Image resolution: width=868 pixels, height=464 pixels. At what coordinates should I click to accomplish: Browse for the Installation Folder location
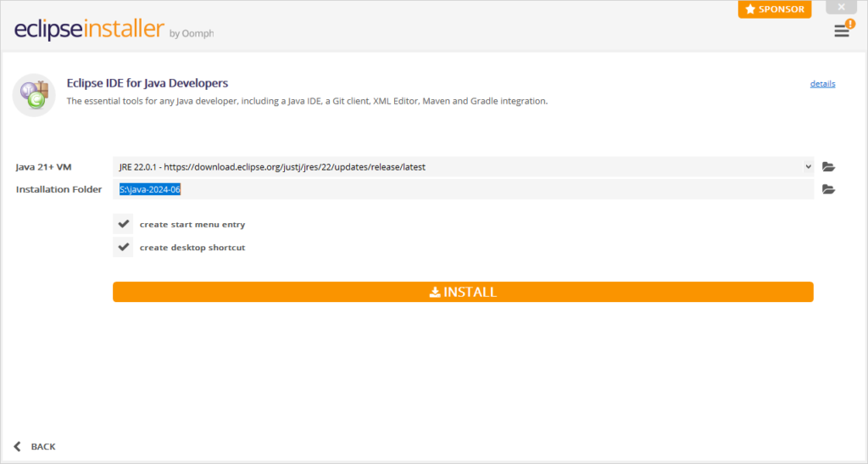click(x=828, y=189)
